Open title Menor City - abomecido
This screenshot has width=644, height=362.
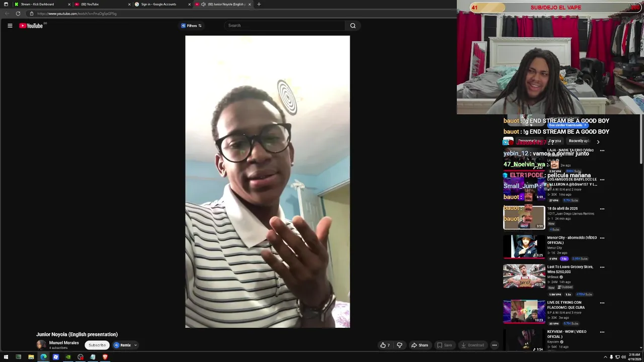(572, 240)
